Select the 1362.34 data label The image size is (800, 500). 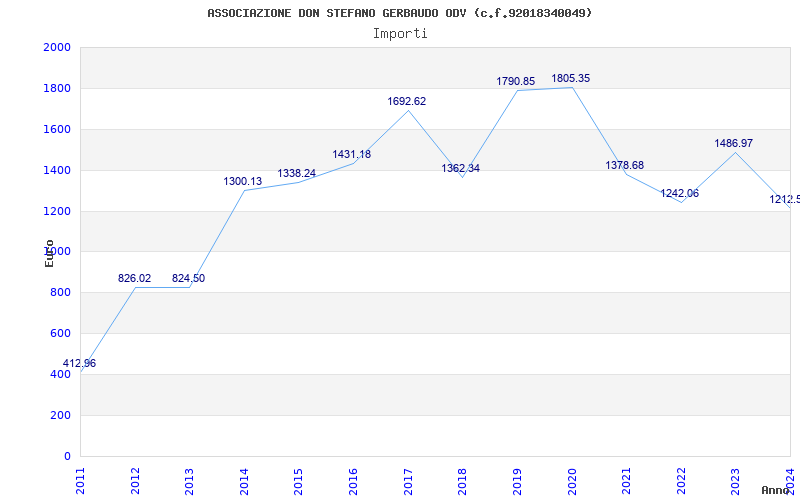tap(461, 168)
